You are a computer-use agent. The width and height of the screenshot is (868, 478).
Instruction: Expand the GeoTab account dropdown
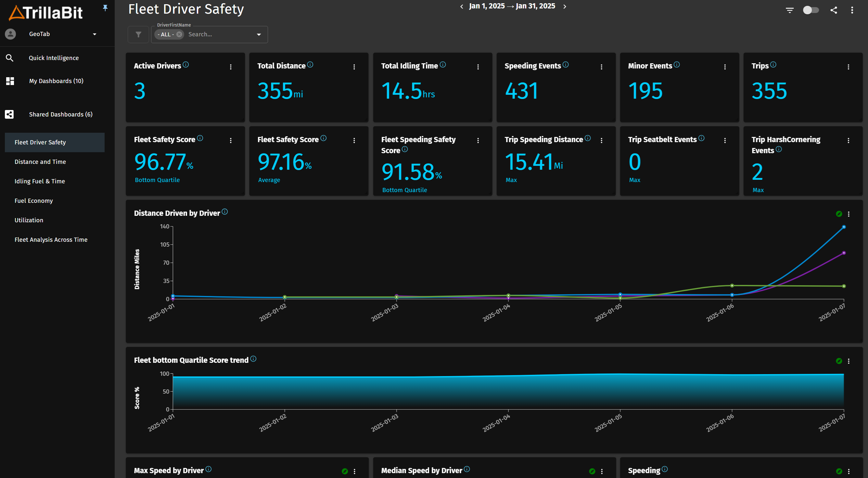[94, 34]
